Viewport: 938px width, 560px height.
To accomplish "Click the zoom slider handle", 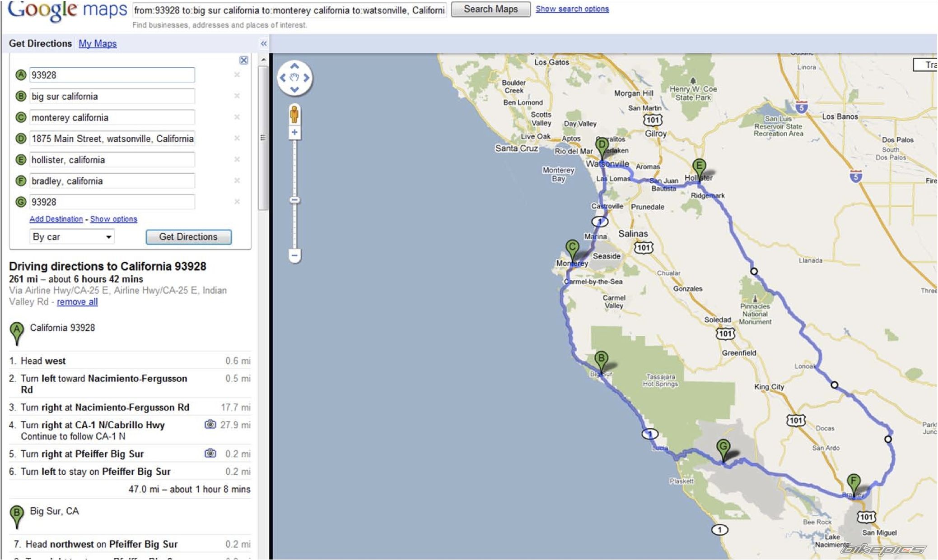I will coord(294,200).
